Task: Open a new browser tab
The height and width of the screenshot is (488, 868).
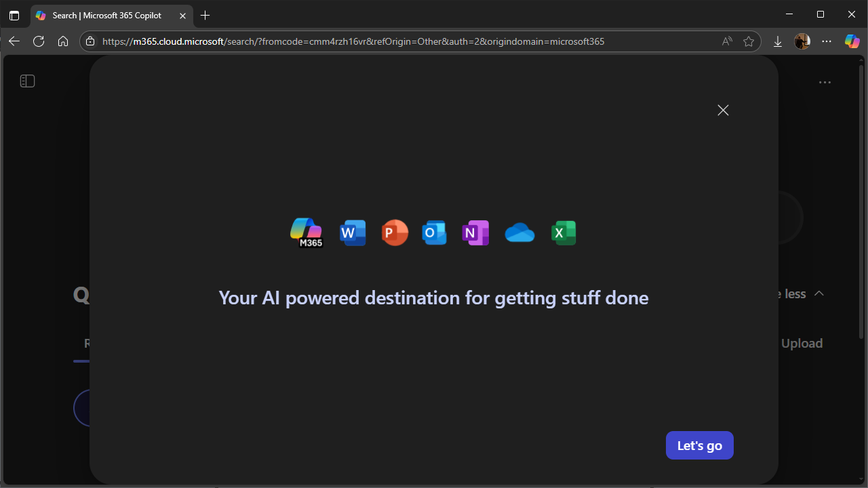Action: tap(205, 15)
